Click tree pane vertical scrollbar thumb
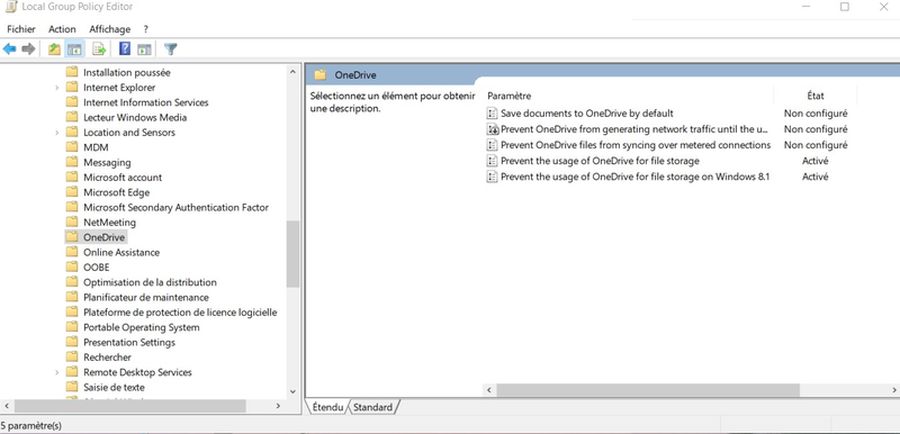The image size is (900, 434). (293, 254)
